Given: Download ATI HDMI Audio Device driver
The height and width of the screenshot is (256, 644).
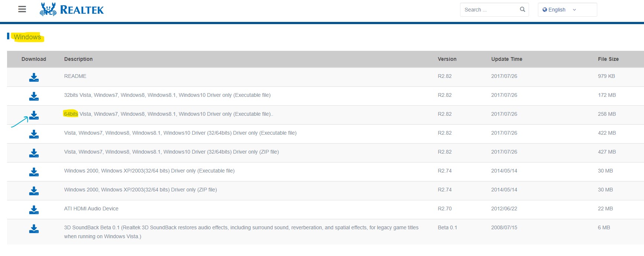Looking at the screenshot, I should click(34, 210).
